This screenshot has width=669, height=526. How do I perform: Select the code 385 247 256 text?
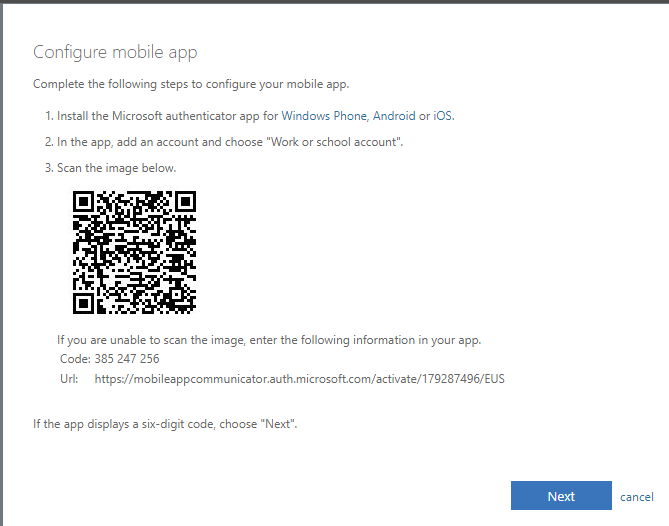127,359
